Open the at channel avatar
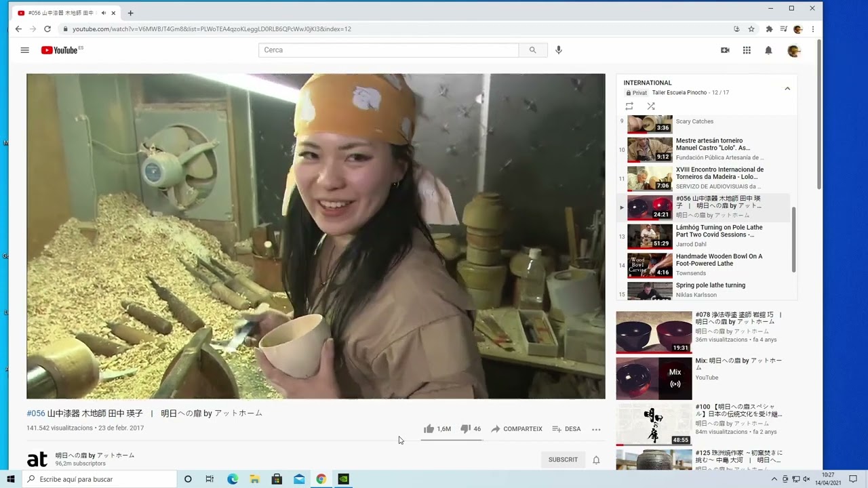The height and width of the screenshot is (488, 868). (37, 460)
